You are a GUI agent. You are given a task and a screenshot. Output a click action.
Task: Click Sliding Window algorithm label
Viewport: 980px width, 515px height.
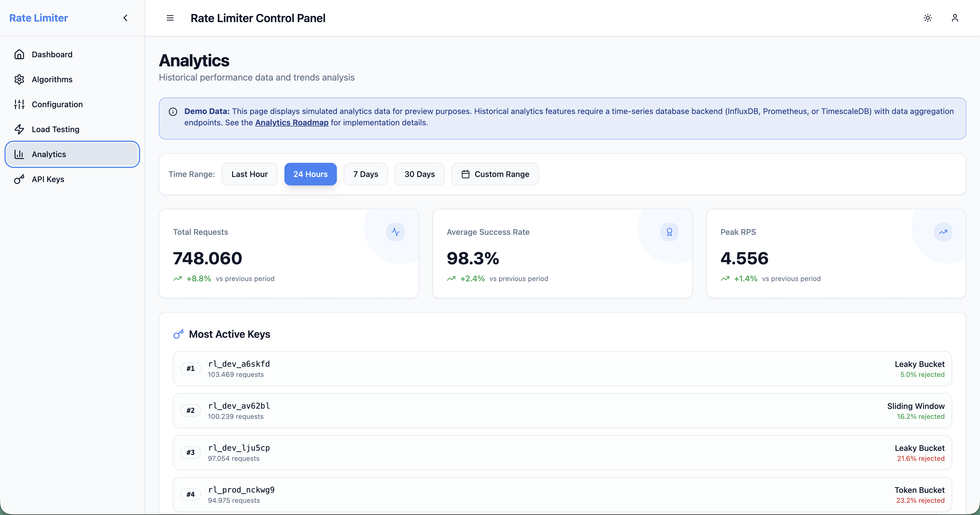pos(916,406)
